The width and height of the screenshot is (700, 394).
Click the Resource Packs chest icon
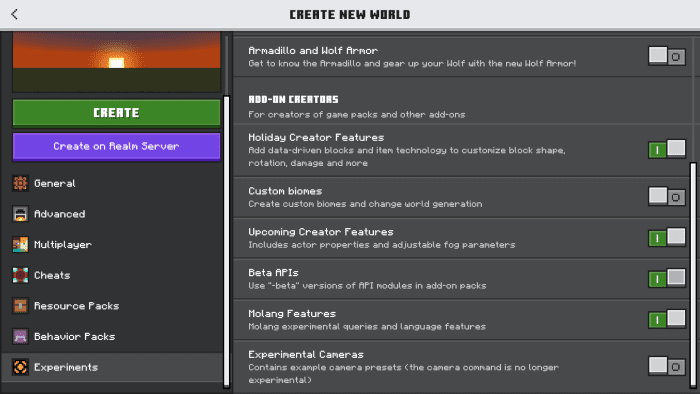tap(20, 306)
